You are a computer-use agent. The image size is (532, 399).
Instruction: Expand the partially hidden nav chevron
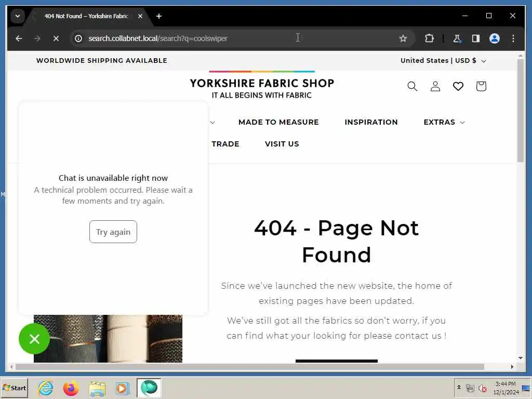pos(212,123)
